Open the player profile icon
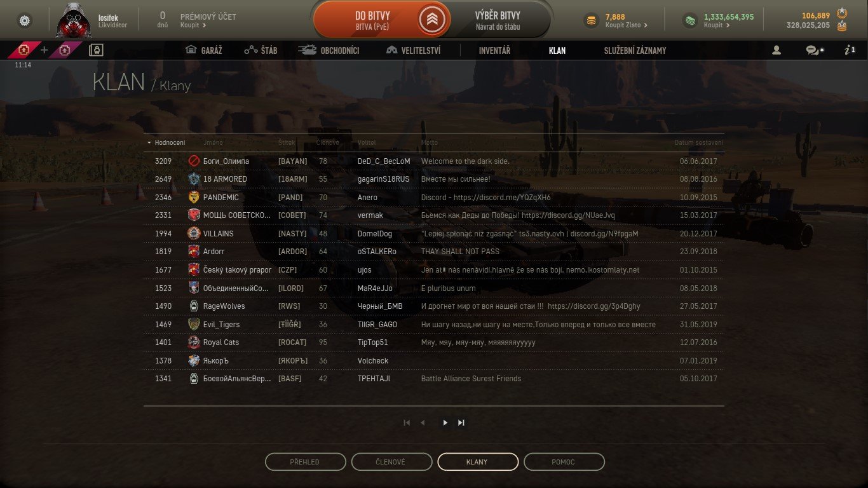 pos(776,50)
